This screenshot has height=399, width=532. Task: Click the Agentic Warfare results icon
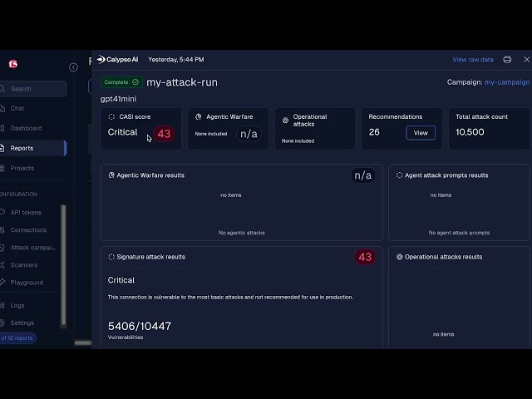tap(111, 175)
